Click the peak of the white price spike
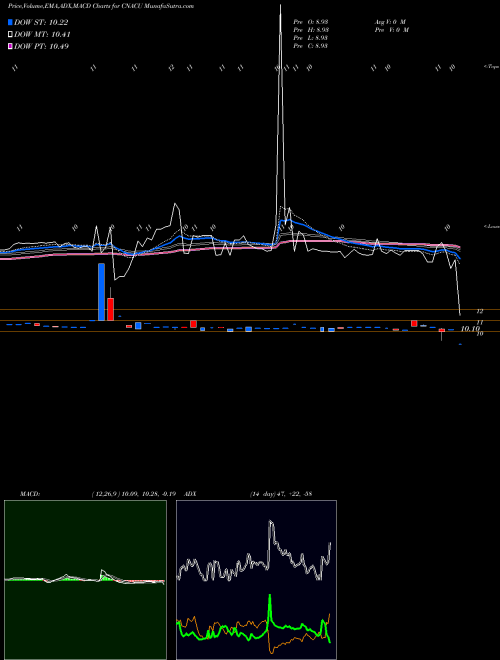500x660 pixels. point(281,6)
